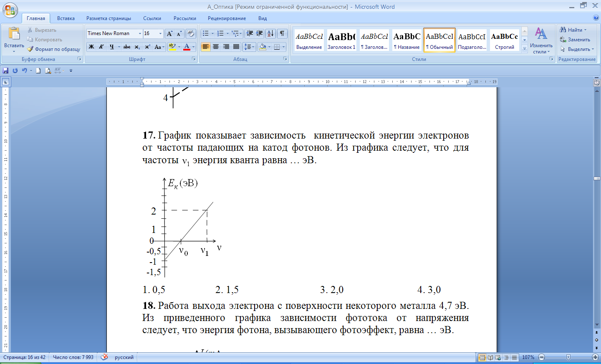Save the document from quick access toolbar
The image size is (601, 364).
(x=5, y=71)
